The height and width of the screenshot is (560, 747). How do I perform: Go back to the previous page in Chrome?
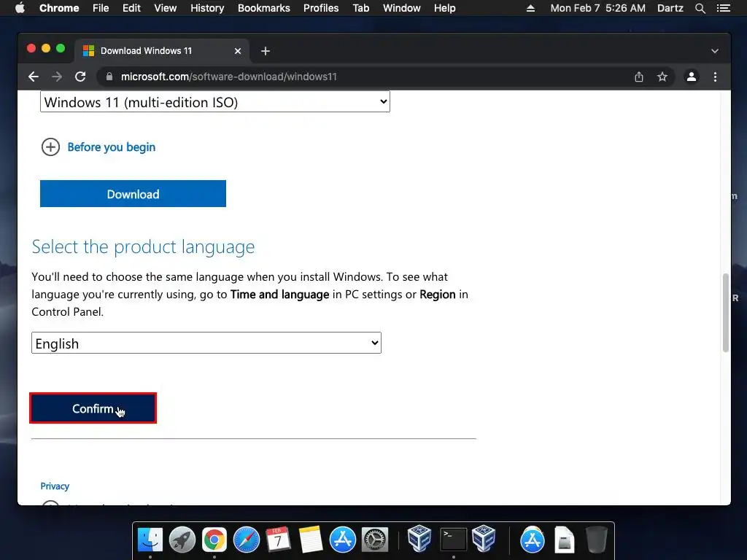[34, 77]
